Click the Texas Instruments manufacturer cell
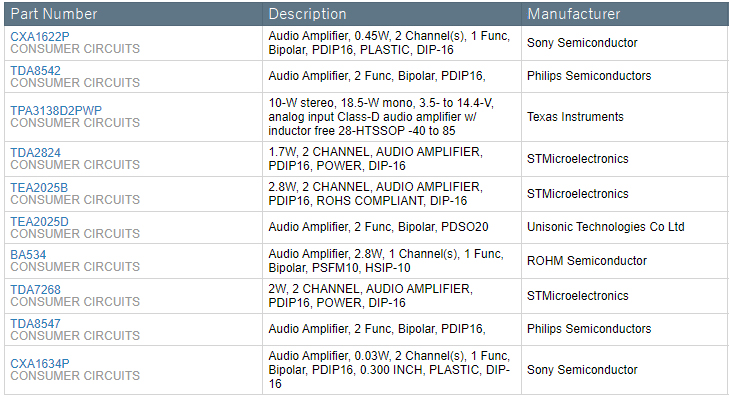Image resolution: width=729 pixels, height=400 pixels. click(x=575, y=117)
